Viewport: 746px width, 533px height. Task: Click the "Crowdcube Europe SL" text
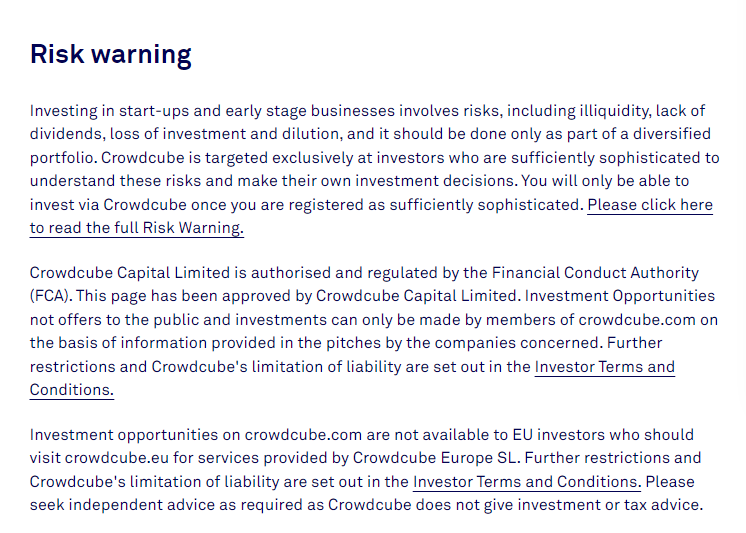[442, 458]
